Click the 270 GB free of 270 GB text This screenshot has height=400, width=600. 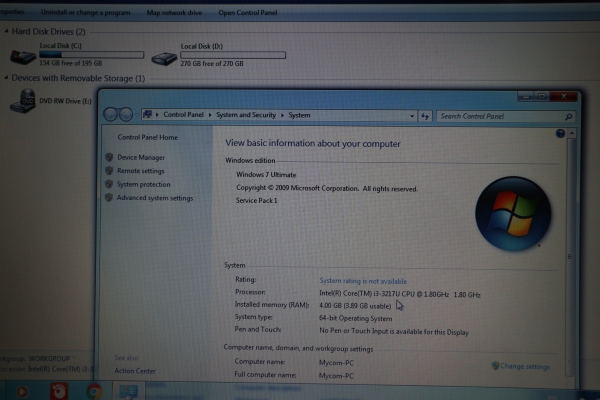tap(212, 64)
